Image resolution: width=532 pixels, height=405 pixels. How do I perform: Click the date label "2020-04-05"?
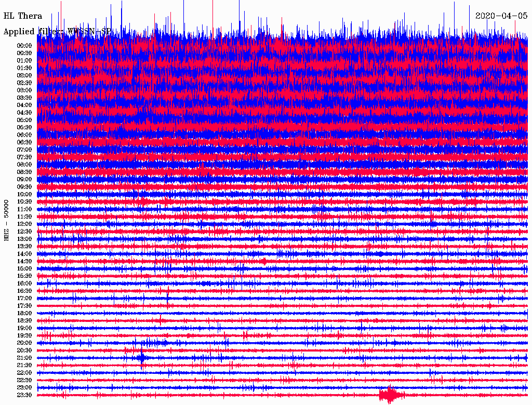click(x=501, y=16)
